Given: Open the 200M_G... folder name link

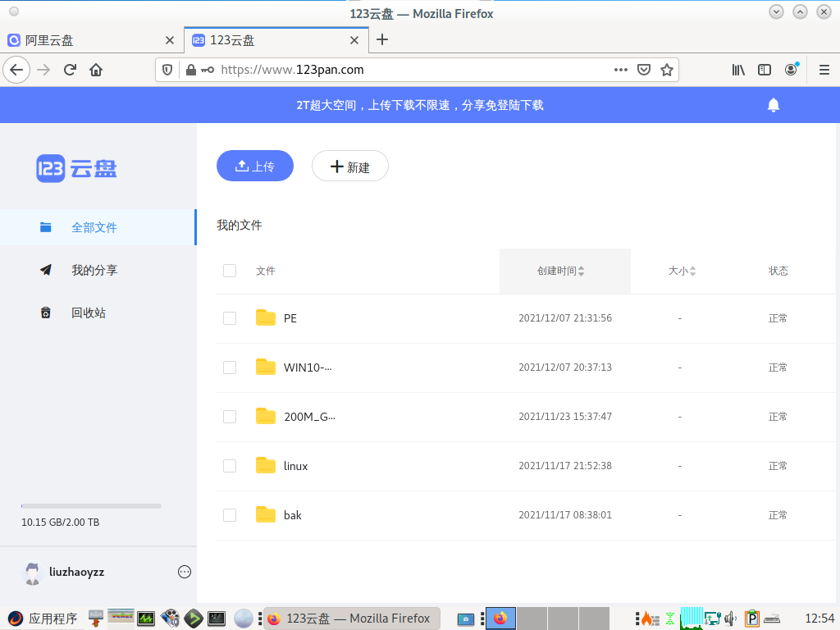Looking at the screenshot, I should (x=309, y=417).
